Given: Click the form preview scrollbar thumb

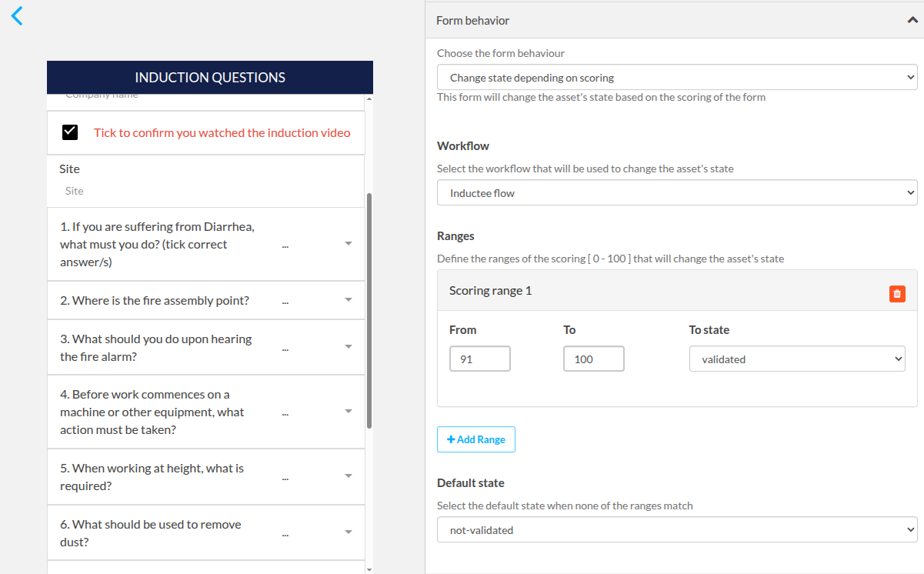Looking at the screenshot, I should point(369,310).
